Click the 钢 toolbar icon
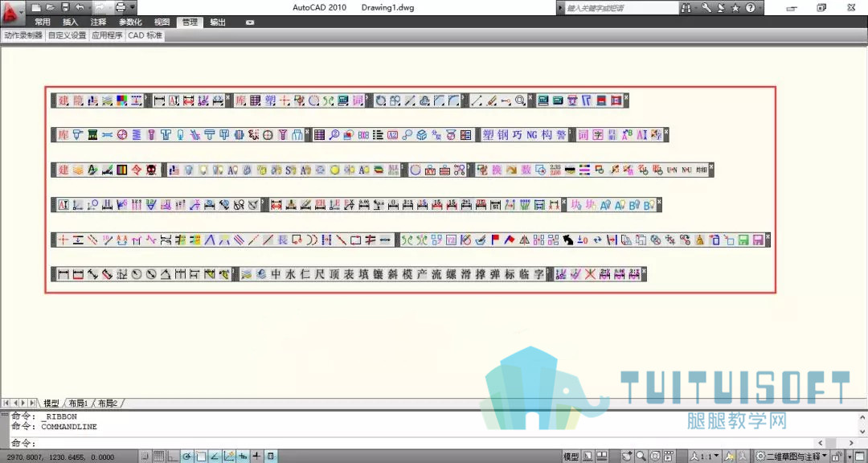 [x=502, y=134]
